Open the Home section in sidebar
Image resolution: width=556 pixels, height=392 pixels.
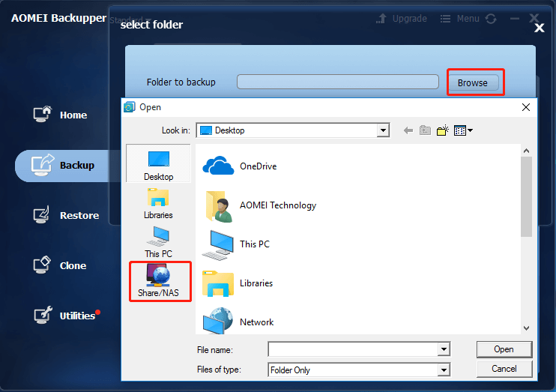pyautogui.click(x=60, y=115)
